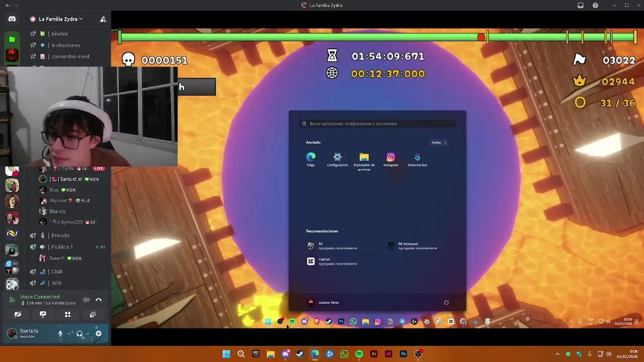Open recommended RK Keyboard app
The height and width of the screenshot is (362, 644).
point(413,246)
